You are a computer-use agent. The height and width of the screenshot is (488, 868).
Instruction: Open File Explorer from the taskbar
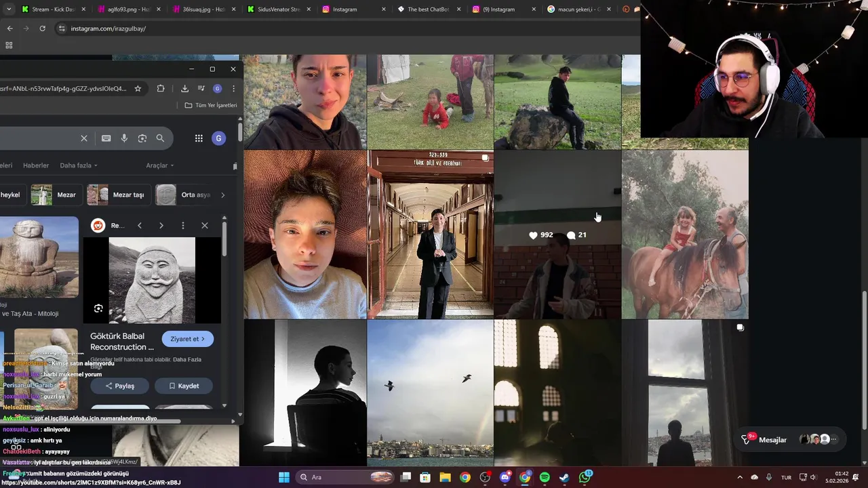click(445, 477)
